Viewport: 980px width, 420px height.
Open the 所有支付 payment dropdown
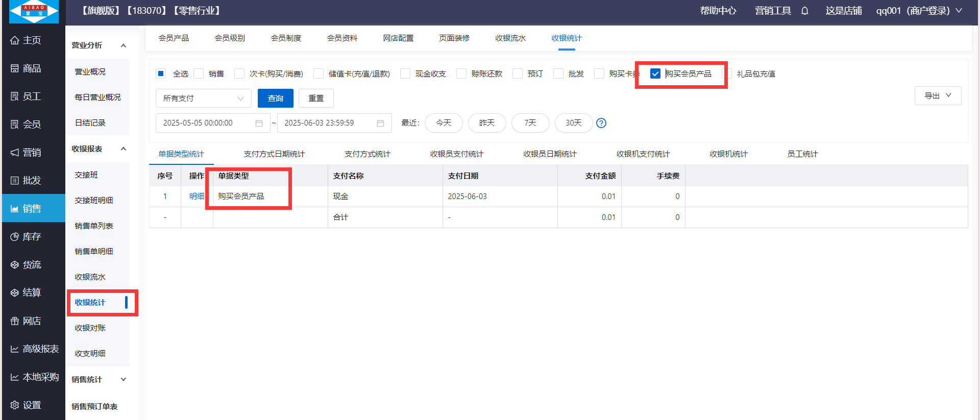203,98
